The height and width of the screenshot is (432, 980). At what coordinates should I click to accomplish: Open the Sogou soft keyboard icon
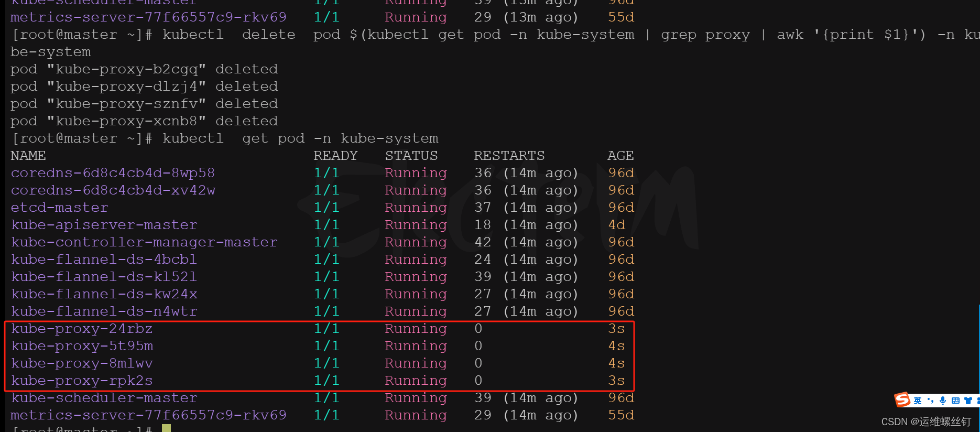[955, 401]
